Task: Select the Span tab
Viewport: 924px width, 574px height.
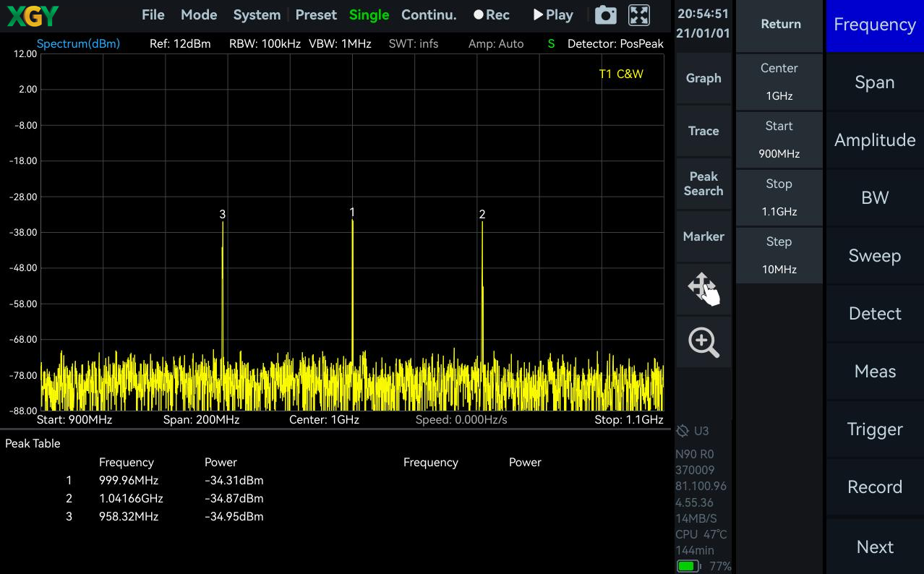Action: pyautogui.click(x=875, y=82)
